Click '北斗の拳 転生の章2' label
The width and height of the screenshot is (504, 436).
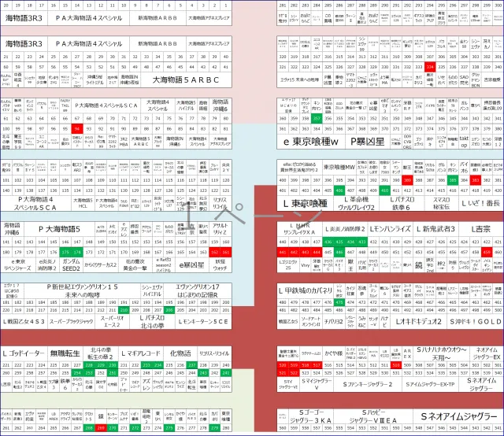[101, 353]
